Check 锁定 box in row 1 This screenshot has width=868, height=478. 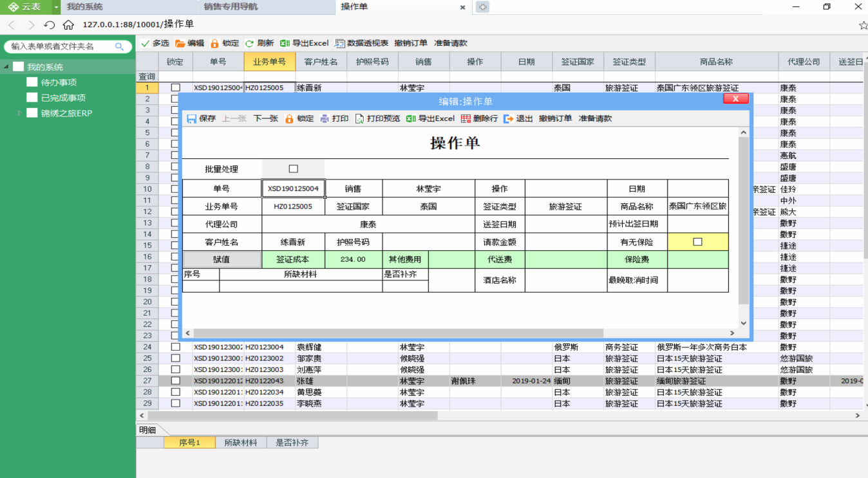coord(175,87)
